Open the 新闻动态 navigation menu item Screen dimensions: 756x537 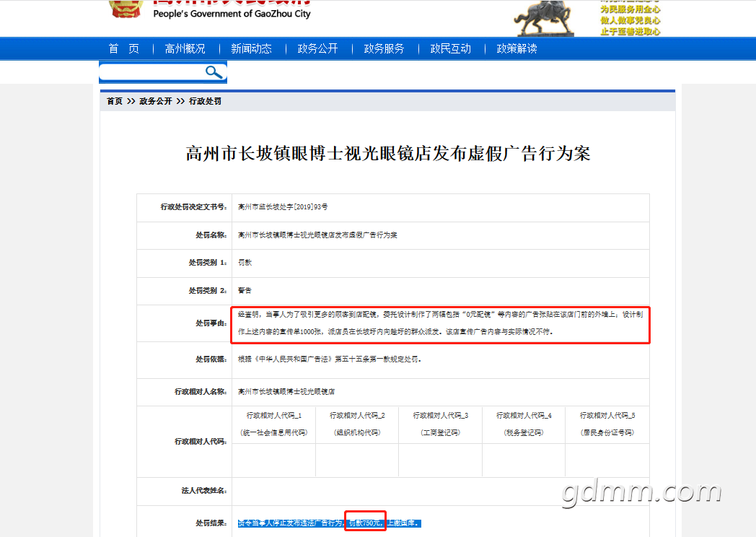(251, 49)
